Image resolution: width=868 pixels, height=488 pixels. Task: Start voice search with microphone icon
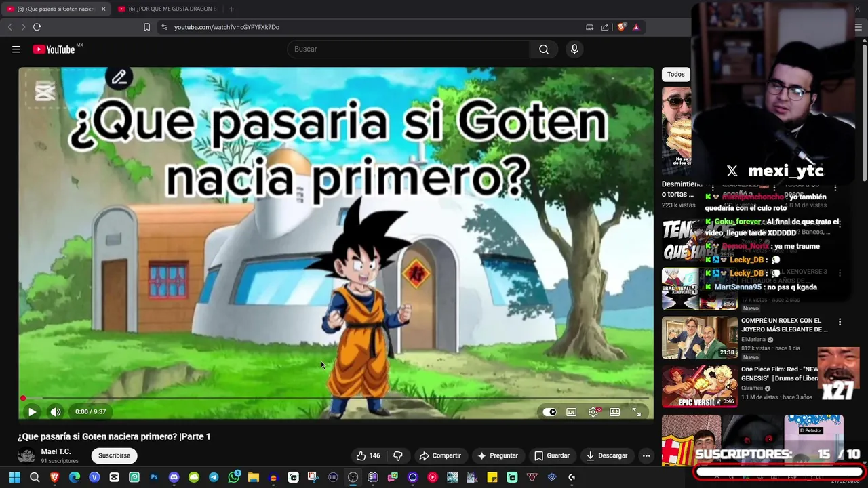point(574,49)
